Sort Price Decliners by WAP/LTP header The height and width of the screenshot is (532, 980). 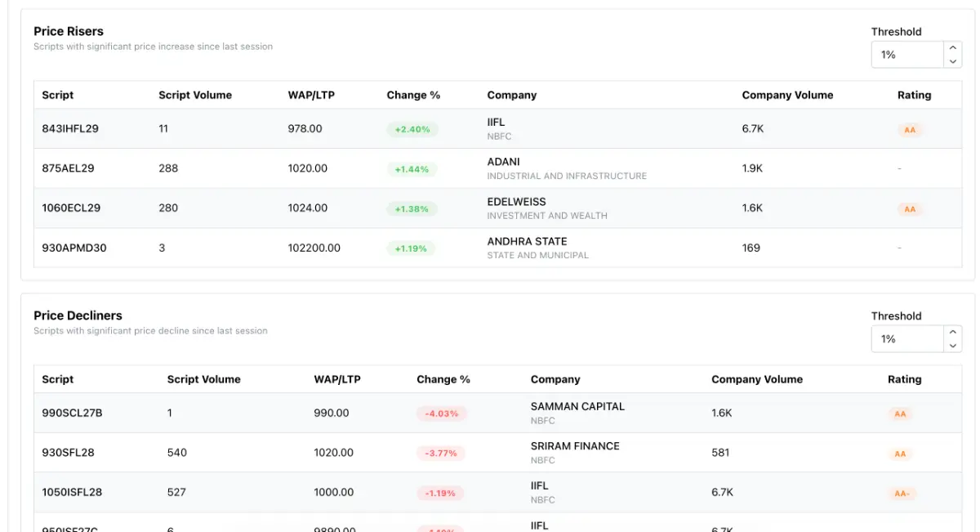point(337,379)
